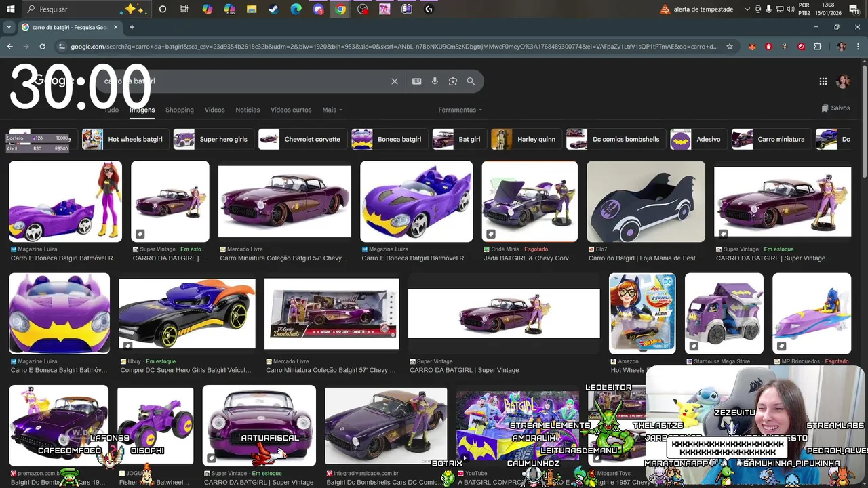Image resolution: width=868 pixels, height=488 pixels.
Task: Click the POR PTB2 language indicator
Action: pos(804,9)
